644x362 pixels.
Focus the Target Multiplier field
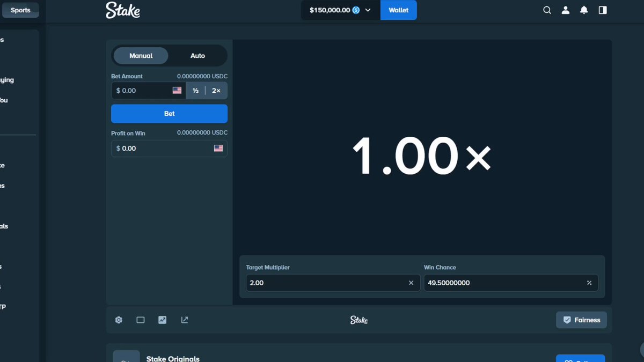pos(333,283)
